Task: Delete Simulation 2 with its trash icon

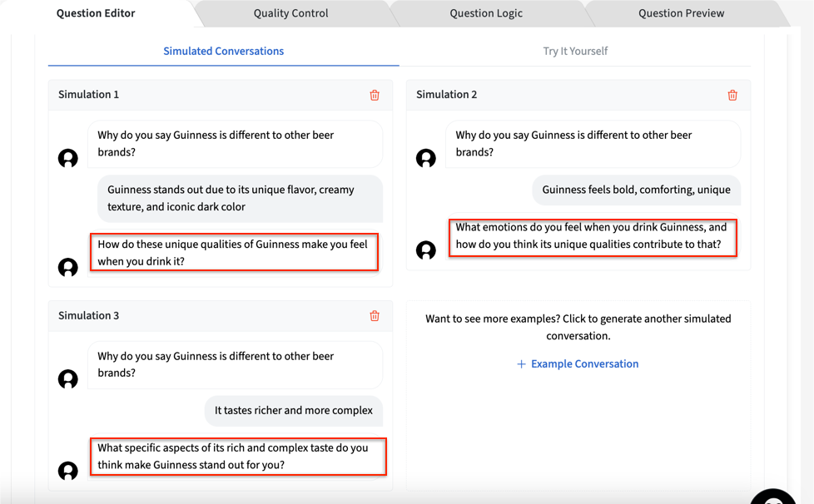Action: pos(732,96)
